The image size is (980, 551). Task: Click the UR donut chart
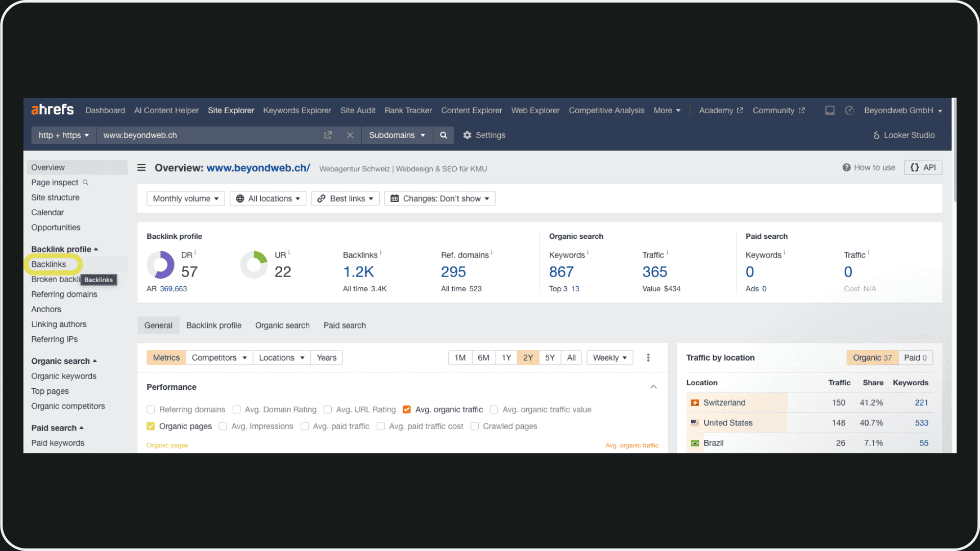254,264
